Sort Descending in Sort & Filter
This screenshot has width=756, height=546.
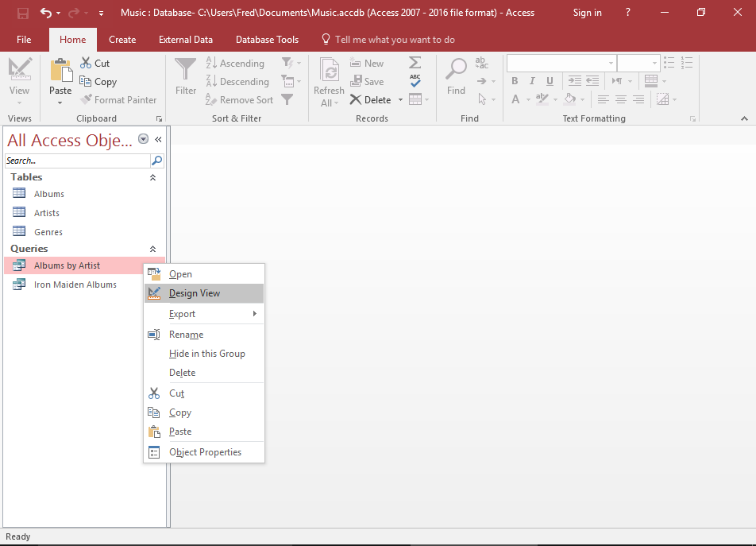(x=237, y=82)
